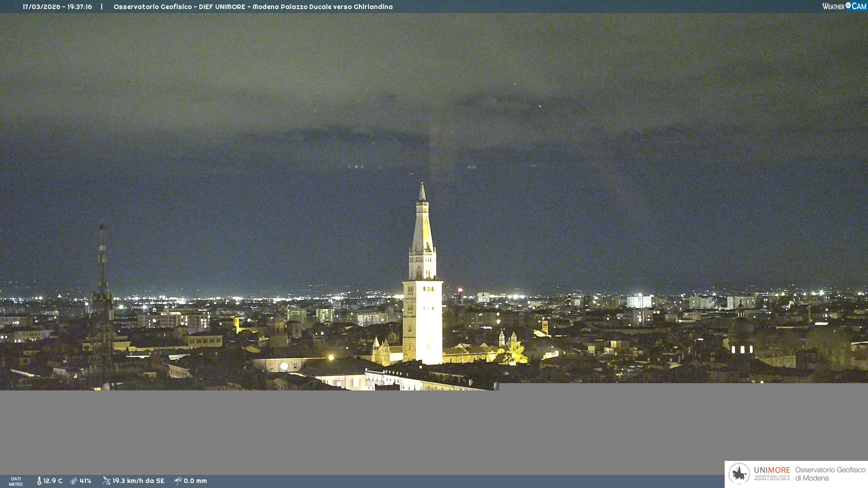This screenshot has height=488, width=868.
Task: Click the tiny resize mark at image corner
Action: coord(495,386)
